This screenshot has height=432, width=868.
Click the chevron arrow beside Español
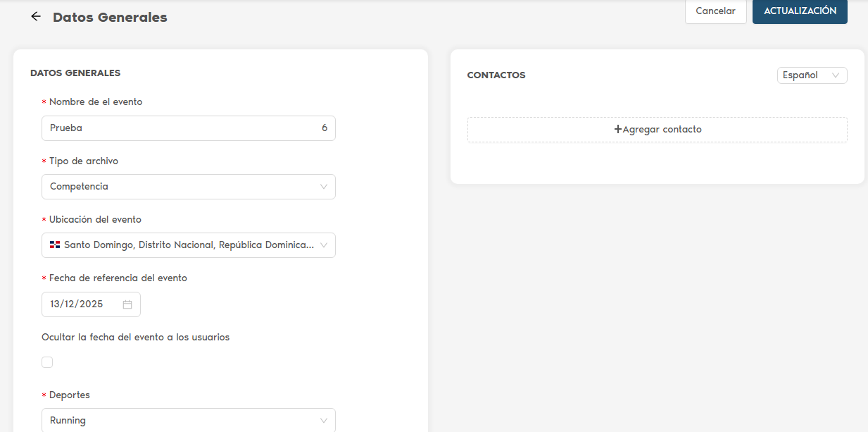tap(836, 75)
